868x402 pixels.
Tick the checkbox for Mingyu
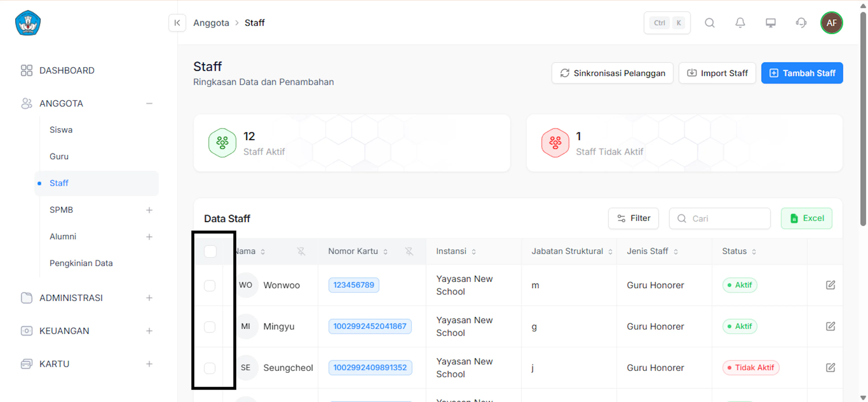210,327
